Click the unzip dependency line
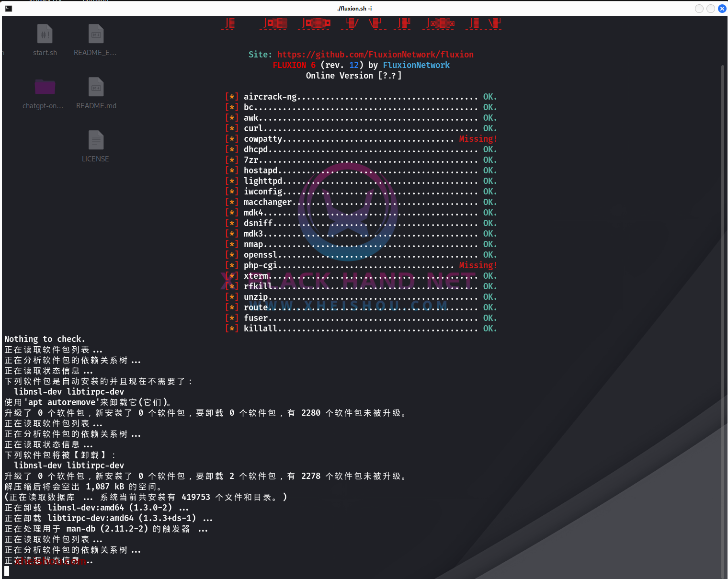The image size is (728, 579). click(361, 297)
